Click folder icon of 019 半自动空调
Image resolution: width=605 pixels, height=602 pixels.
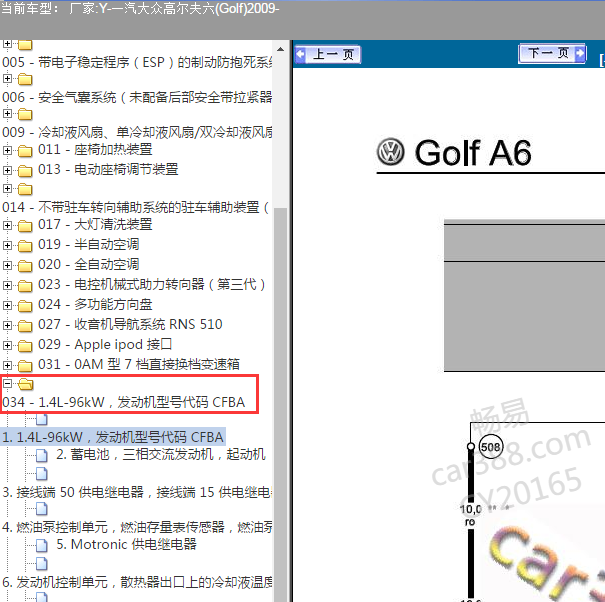click(25, 245)
